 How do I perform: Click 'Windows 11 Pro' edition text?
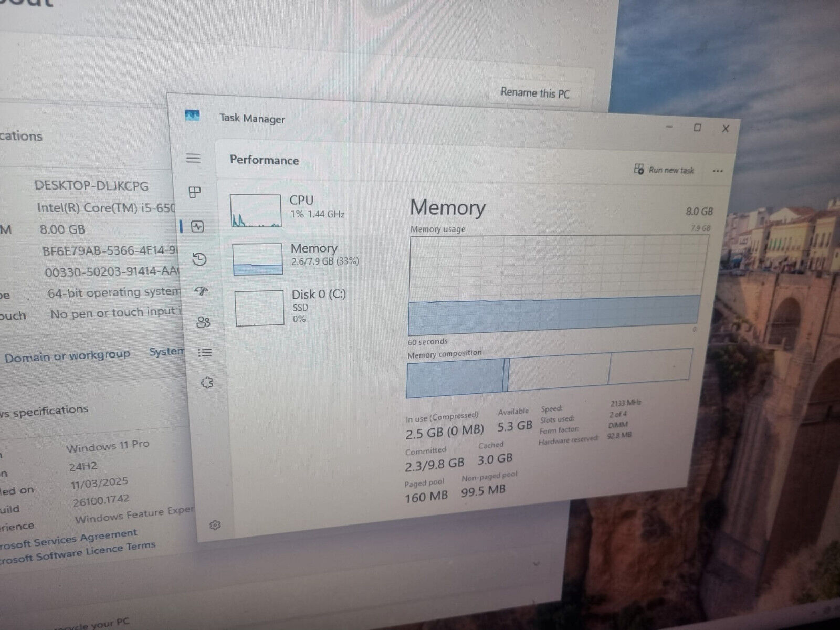click(x=108, y=446)
